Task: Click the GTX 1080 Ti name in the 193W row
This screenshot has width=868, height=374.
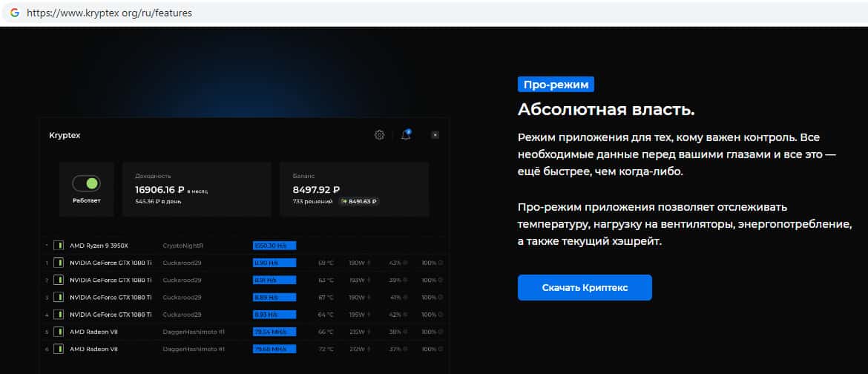Action: point(111,280)
